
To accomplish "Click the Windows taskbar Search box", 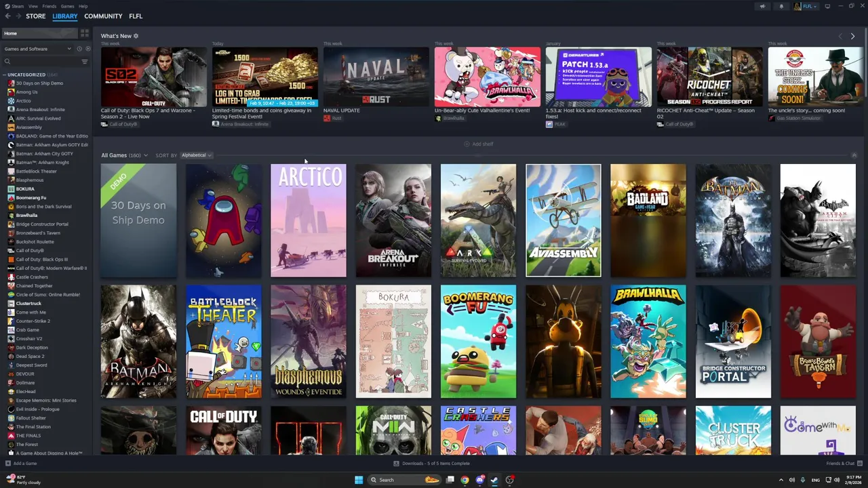I will click(x=403, y=480).
